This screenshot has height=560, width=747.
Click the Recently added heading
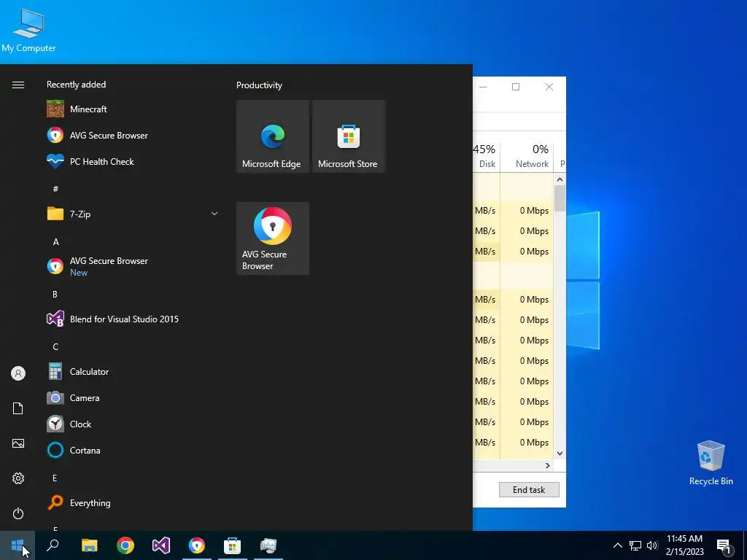tap(76, 85)
